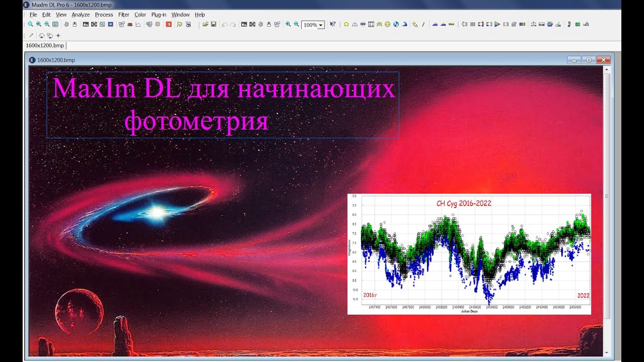Screen dimensions: 644x362
Task: Click the balance scales toolbar icon
Action: [x=534, y=24]
